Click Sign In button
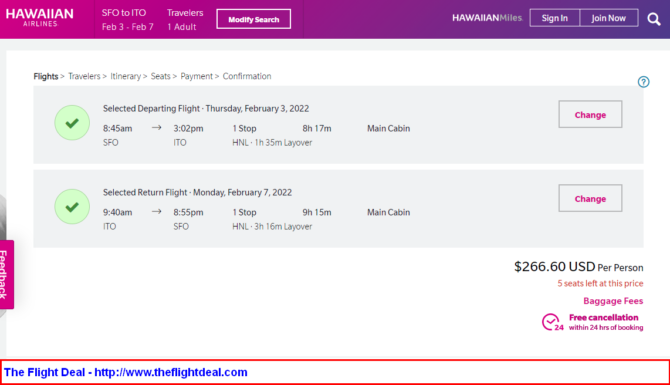Image resolution: width=670 pixels, height=385 pixels. (555, 18)
